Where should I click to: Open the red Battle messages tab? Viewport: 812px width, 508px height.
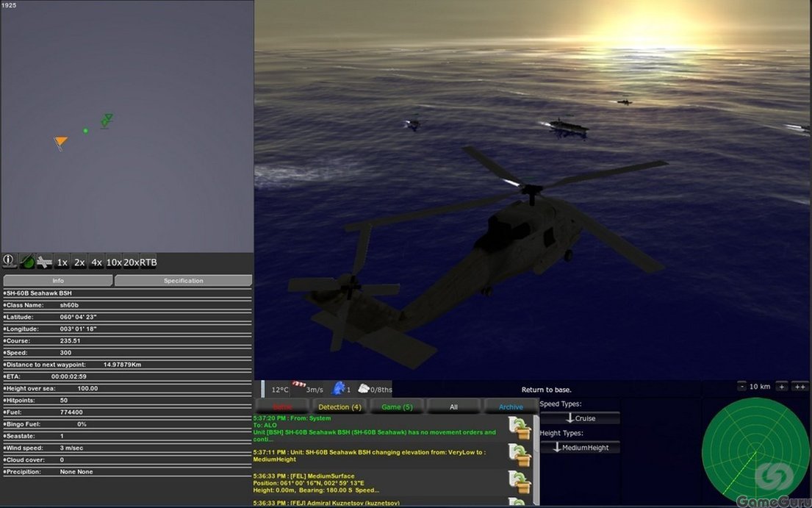[x=283, y=407]
